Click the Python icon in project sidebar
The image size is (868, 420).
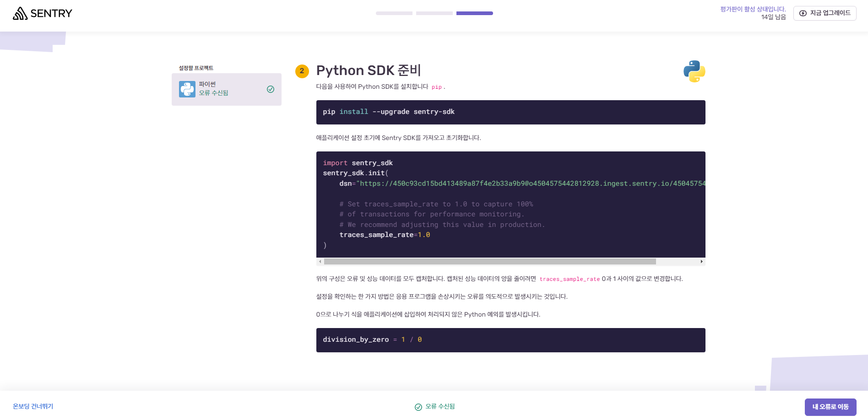(187, 89)
